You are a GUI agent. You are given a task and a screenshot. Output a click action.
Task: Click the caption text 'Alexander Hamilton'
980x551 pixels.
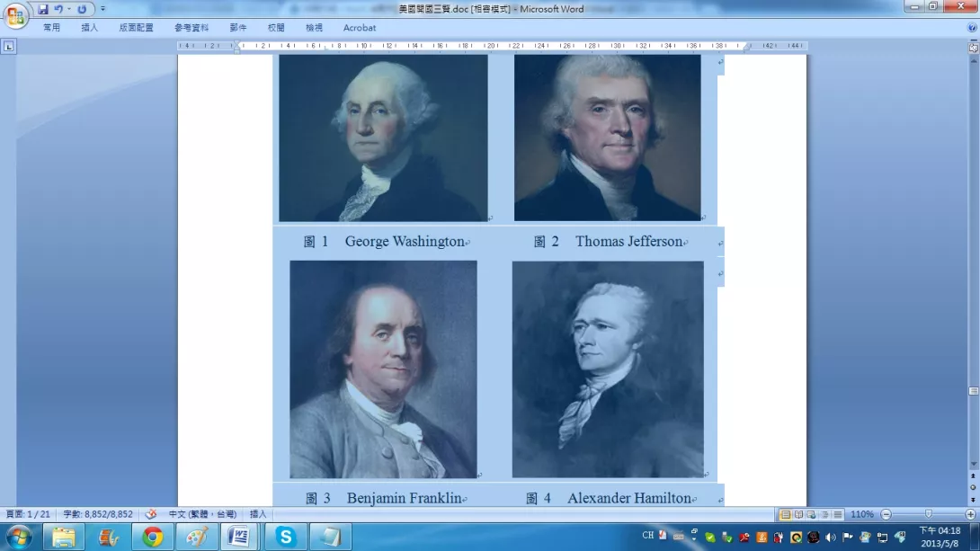(x=629, y=498)
